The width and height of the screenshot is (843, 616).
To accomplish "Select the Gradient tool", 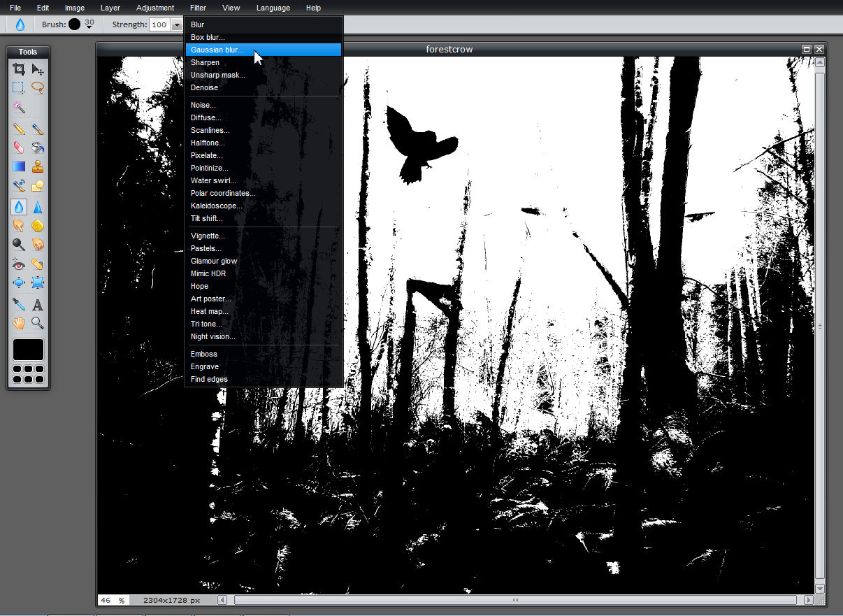I will point(19,166).
